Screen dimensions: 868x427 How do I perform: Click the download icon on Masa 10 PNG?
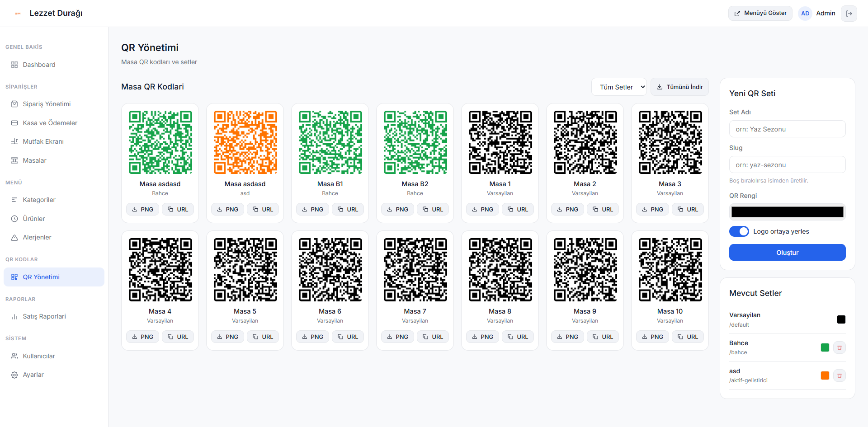(x=645, y=337)
